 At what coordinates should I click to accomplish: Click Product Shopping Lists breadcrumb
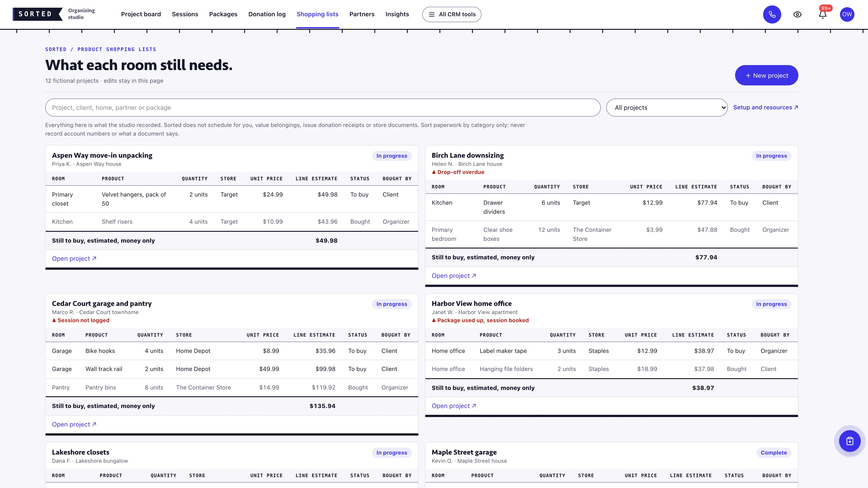117,49
